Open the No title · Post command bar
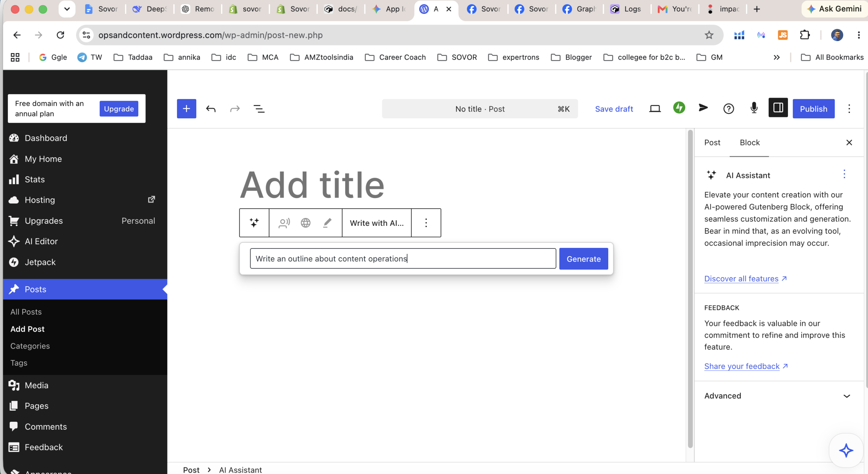This screenshot has width=868, height=474. (480, 109)
